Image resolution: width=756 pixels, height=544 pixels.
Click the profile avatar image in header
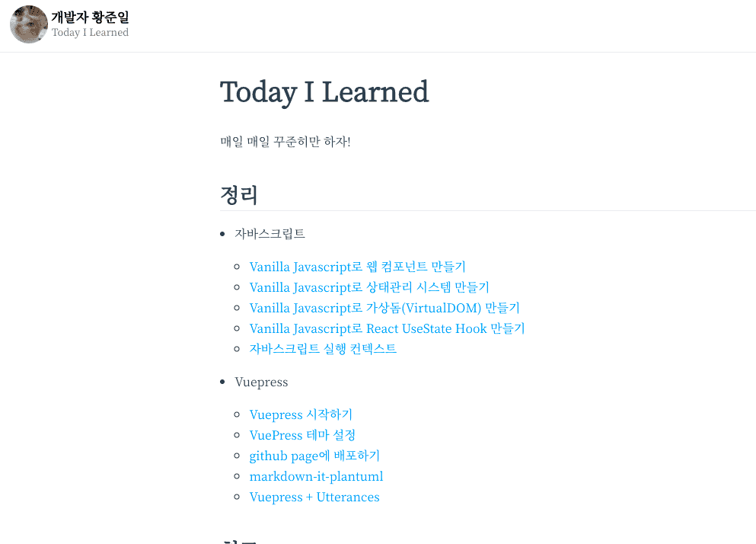pyautogui.click(x=28, y=24)
